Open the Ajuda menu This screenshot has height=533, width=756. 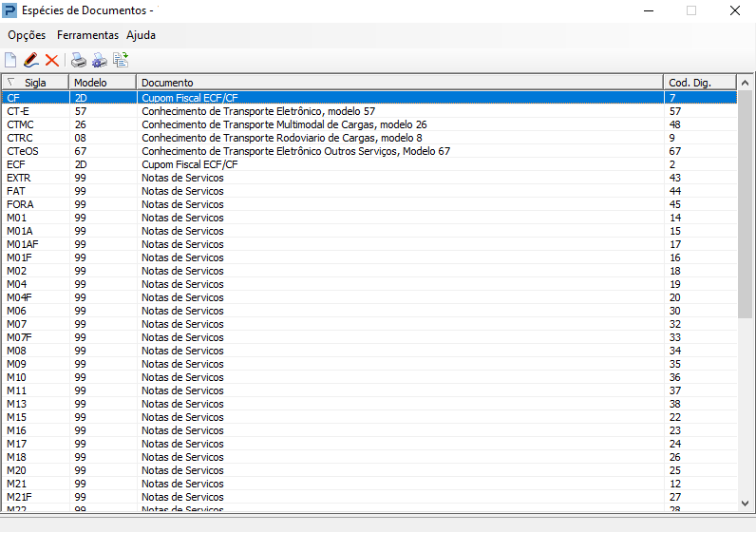(x=141, y=35)
